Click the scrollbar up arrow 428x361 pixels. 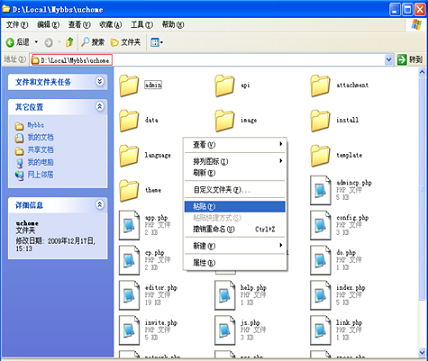[x=422, y=72]
